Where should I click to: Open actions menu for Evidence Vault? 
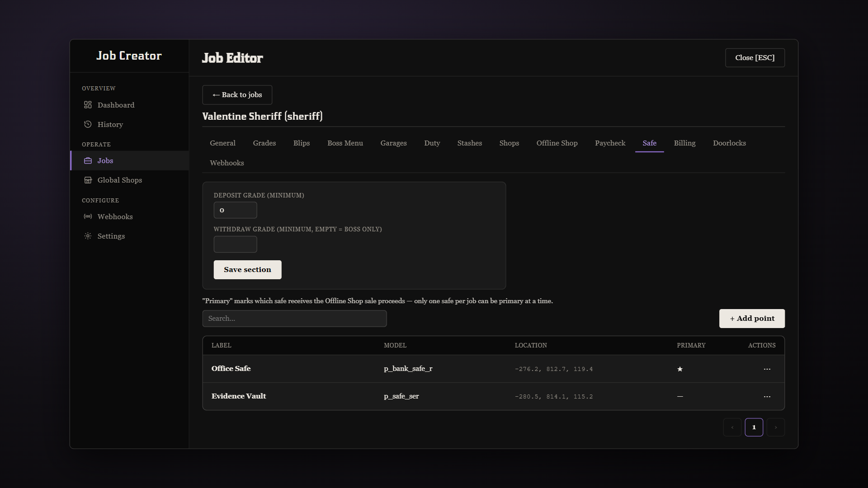767,397
